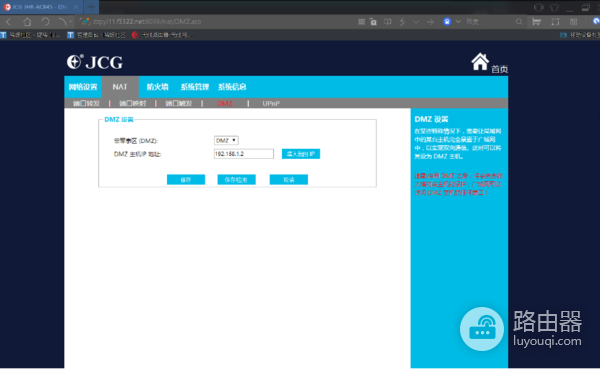Image resolution: width=600 pixels, height=369 pixels.
Task: Click the skin shirt icon in title bar
Action: coord(554,7)
